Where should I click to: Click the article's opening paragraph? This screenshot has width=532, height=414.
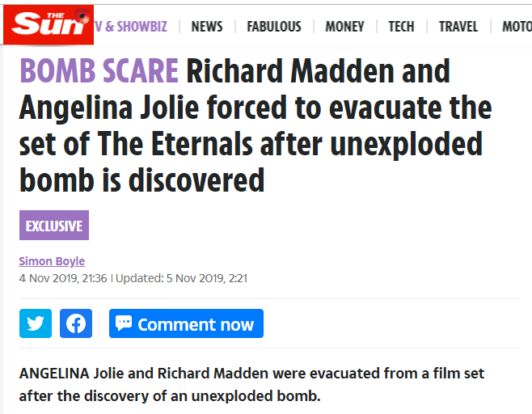(x=251, y=384)
